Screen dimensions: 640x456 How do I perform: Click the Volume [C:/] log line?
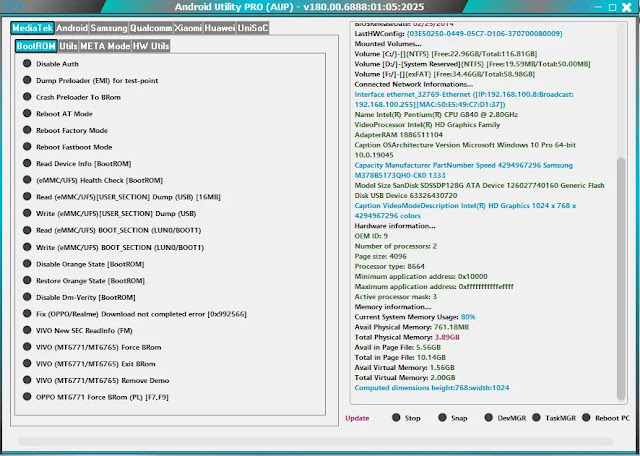point(446,54)
